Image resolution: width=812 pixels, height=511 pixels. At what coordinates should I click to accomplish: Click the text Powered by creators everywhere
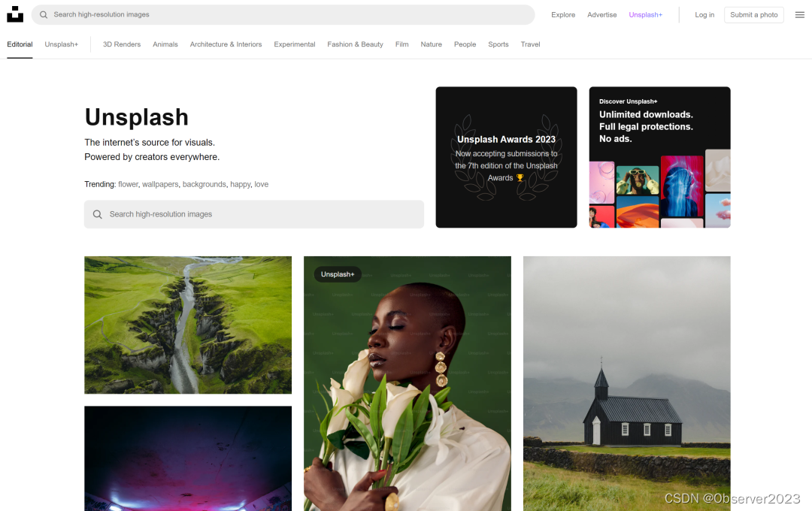pyautogui.click(x=152, y=157)
